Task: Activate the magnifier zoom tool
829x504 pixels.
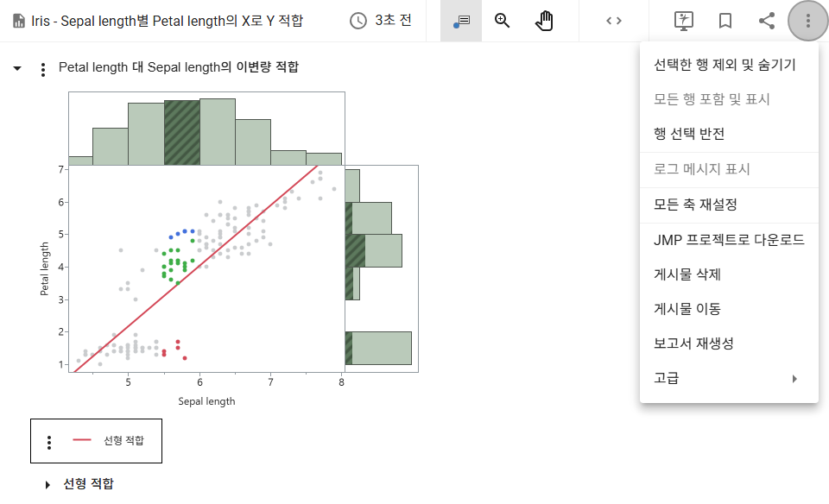Action: coord(502,21)
